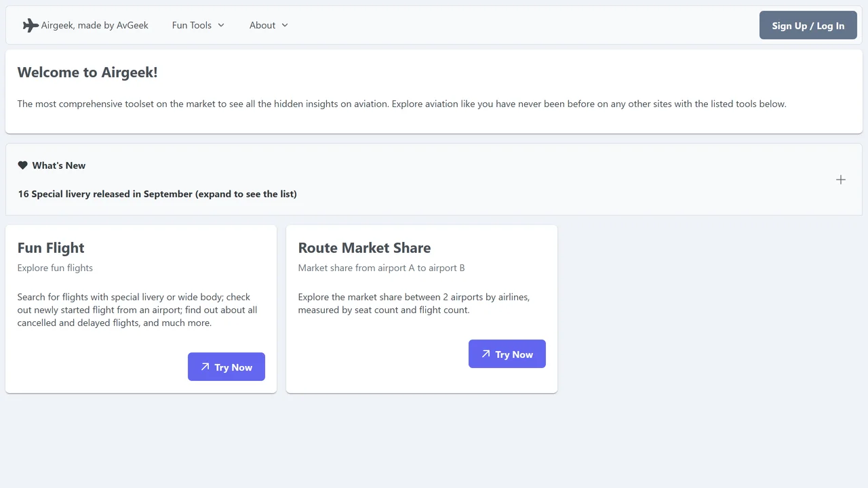Expand the About chevron arrow
The width and height of the screenshot is (868, 488).
(x=285, y=25)
